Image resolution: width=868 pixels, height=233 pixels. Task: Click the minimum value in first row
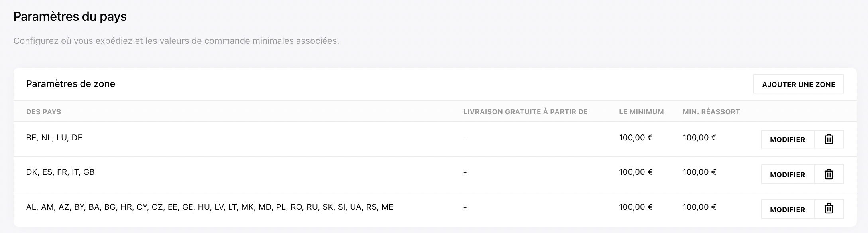(636, 138)
